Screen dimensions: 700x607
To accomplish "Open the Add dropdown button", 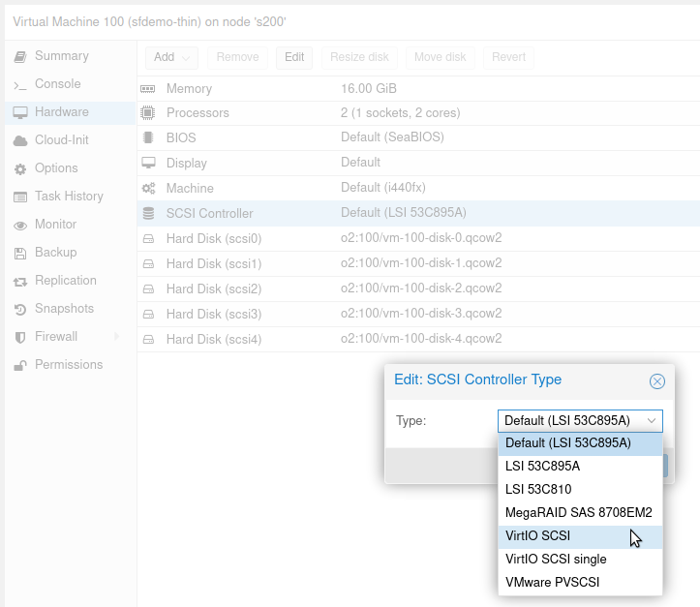I will click(x=171, y=57).
